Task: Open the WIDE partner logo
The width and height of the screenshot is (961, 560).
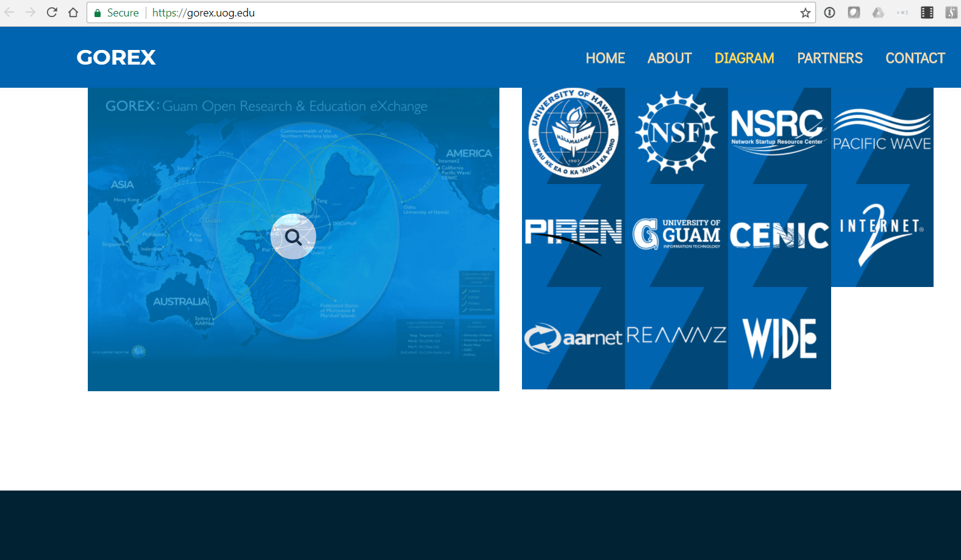Action: point(779,338)
